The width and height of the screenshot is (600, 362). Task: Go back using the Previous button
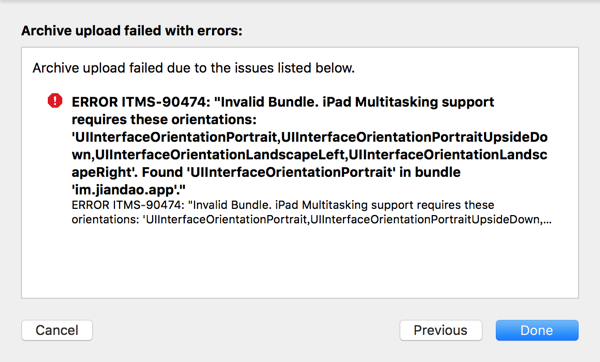441,330
